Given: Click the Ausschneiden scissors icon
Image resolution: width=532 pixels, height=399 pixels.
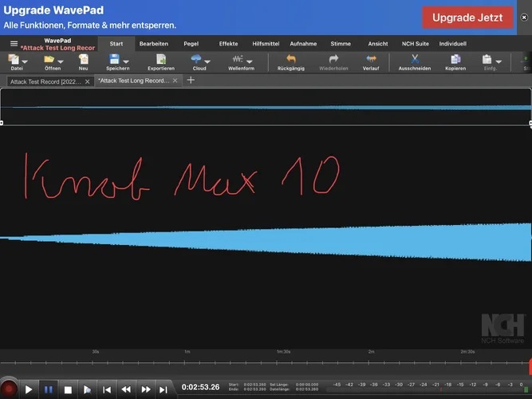Looking at the screenshot, I should 414,60.
